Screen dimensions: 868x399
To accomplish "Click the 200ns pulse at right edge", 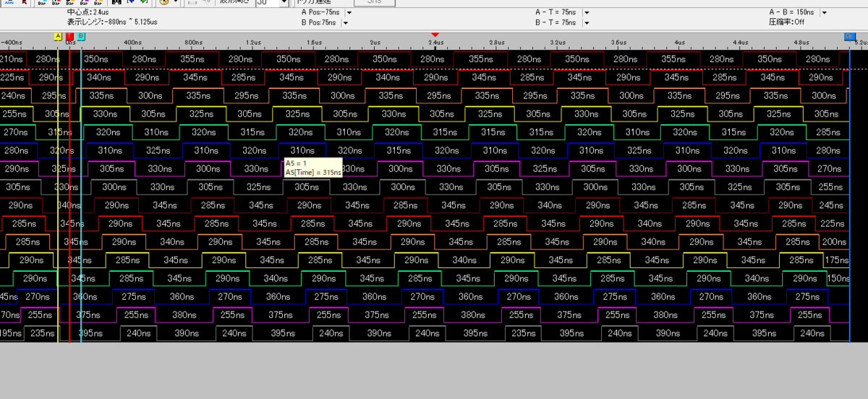I will click(835, 242).
